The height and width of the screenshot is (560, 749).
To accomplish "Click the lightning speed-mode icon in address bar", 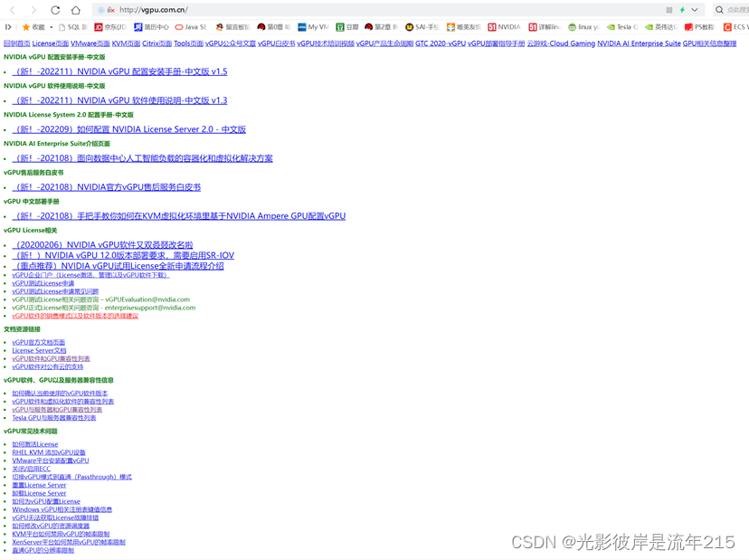I will click(x=683, y=10).
